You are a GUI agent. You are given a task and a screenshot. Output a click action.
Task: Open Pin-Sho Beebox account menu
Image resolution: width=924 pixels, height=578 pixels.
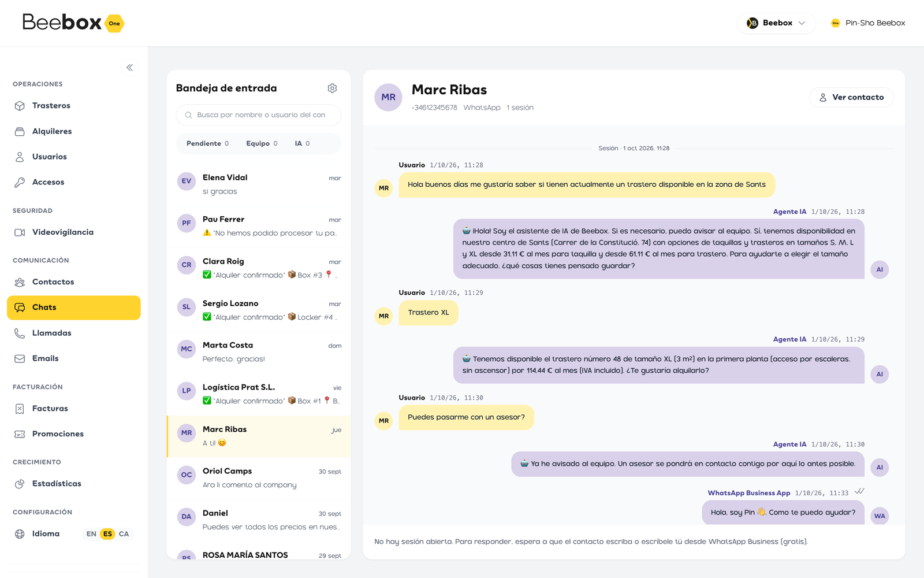click(868, 23)
